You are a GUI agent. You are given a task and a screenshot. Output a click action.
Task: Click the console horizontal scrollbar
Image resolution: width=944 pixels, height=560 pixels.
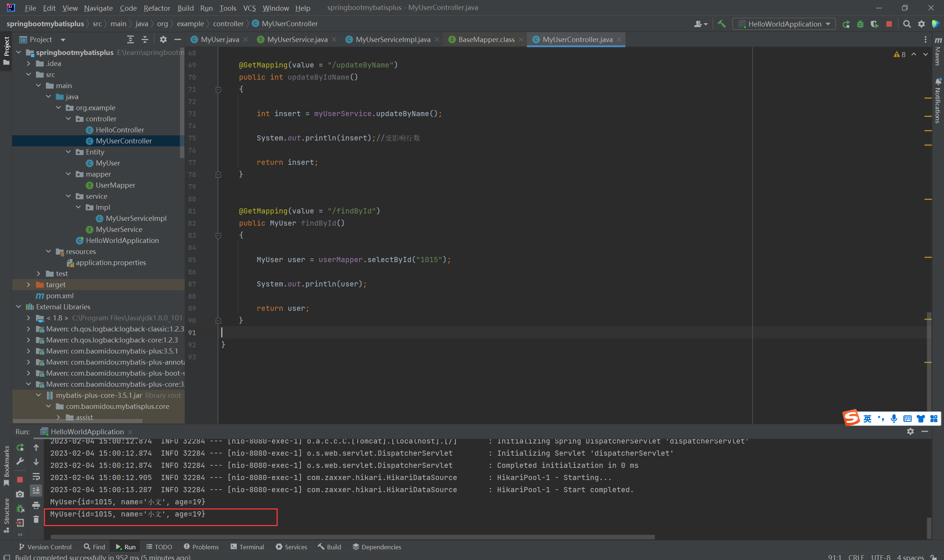353,537
